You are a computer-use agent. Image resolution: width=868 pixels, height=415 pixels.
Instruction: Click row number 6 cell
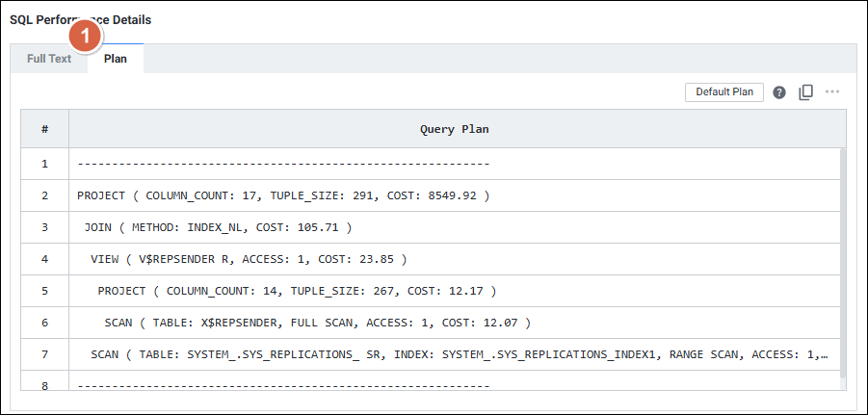[x=45, y=323]
